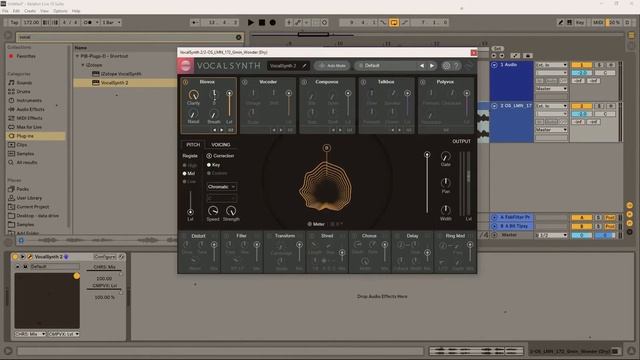The height and width of the screenshot is (360, 640).
Task: Click the Pan knob in Output section
Action: click(x=445, y=182)
